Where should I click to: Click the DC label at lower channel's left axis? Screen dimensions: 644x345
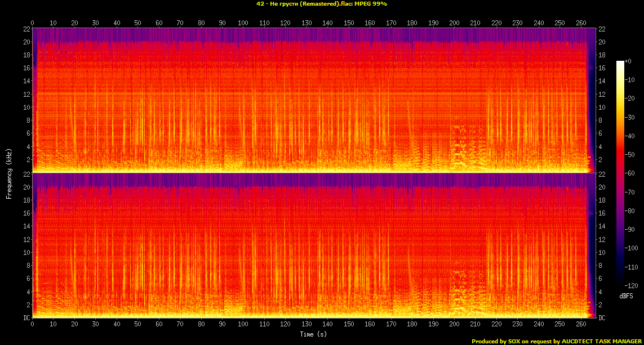[26, 318]
